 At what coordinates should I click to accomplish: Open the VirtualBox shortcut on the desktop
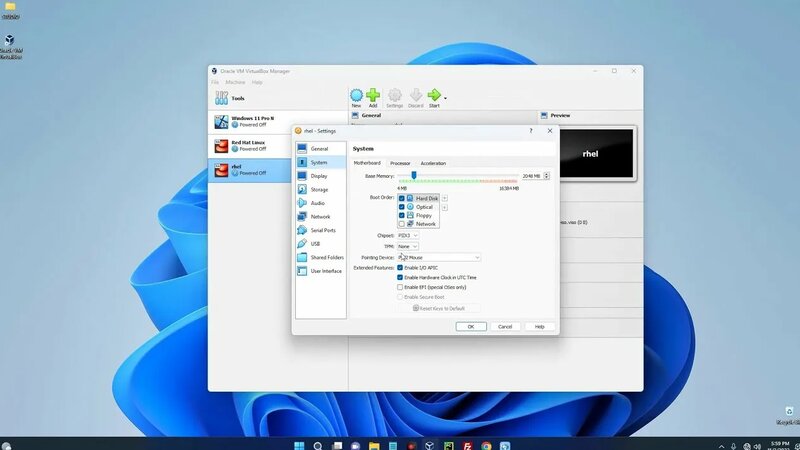[x=10, y=46]
